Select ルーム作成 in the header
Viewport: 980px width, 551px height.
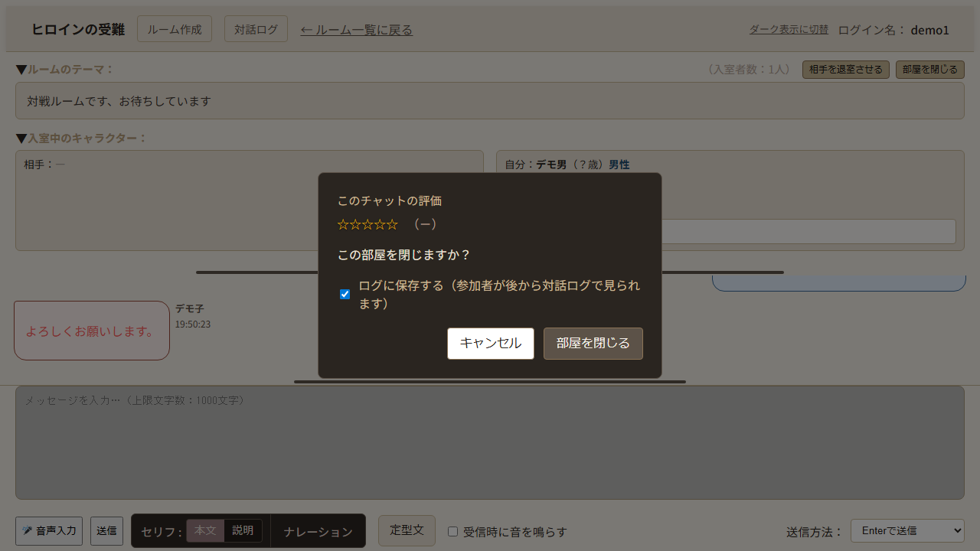tap(174, 28)
